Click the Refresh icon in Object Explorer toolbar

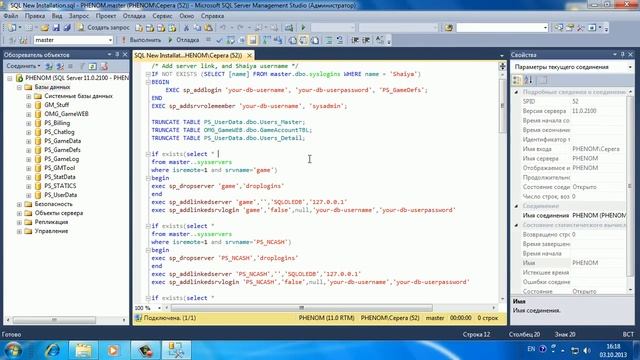pyautogui.click(x=93, y=66)
